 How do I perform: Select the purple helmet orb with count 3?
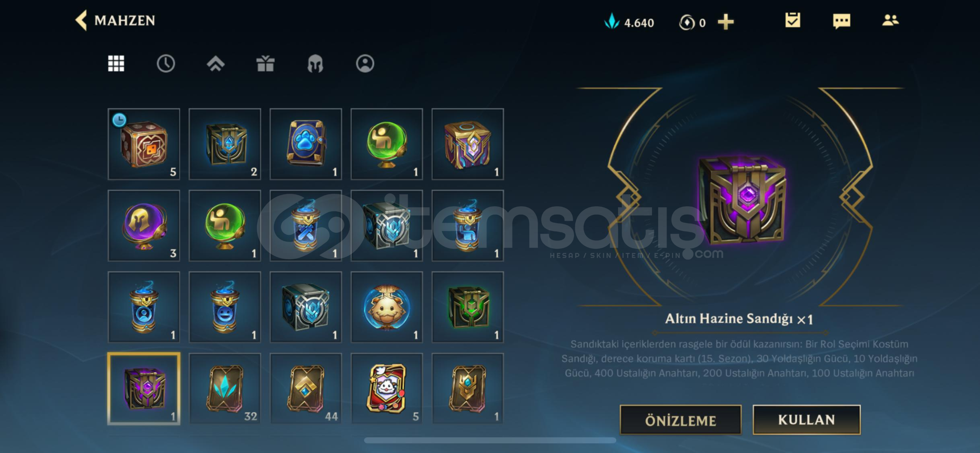[144, 226]
